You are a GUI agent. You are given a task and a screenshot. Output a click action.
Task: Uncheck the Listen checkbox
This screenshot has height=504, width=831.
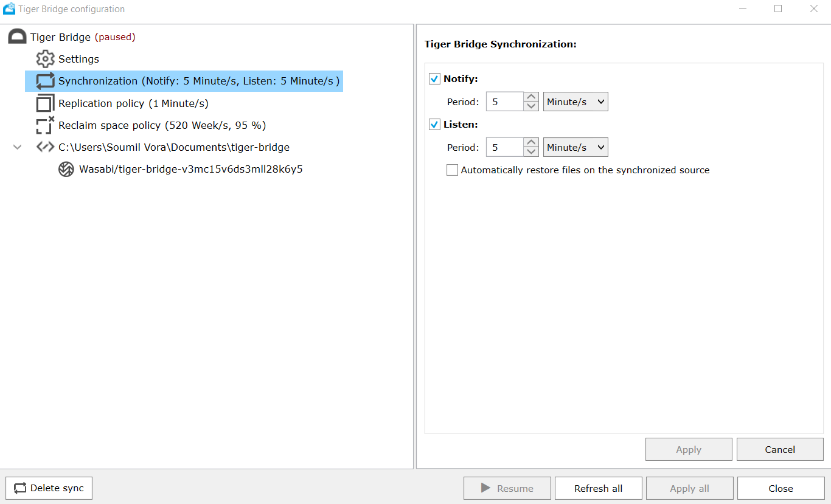[434, 125]
